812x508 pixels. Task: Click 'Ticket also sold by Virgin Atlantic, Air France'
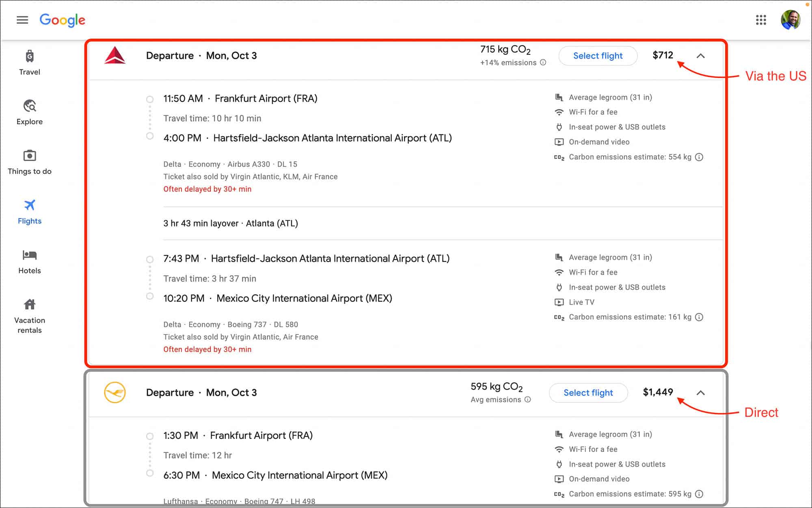[241, 337]
